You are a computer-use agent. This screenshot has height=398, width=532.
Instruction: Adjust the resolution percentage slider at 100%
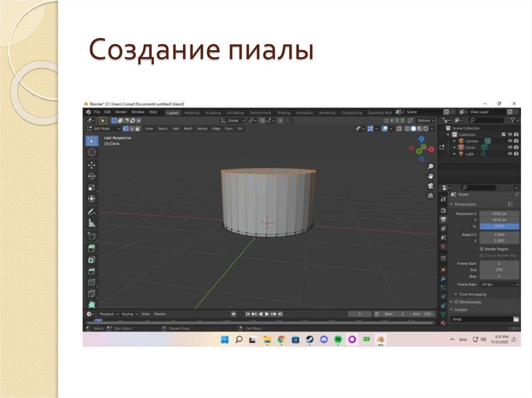[x=499, y=226]
